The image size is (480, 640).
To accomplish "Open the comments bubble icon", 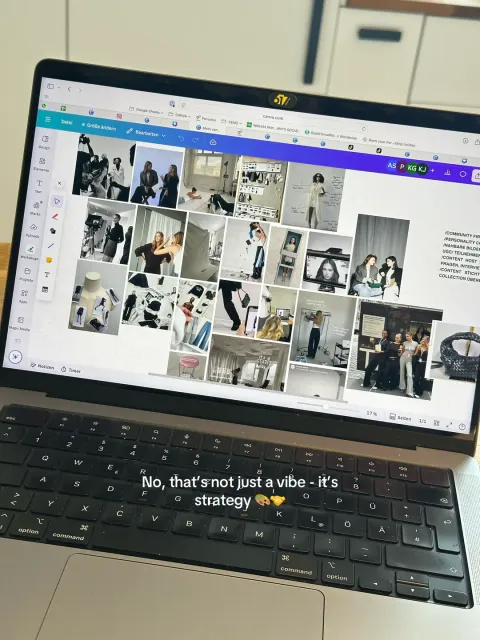I will (x=463, y=174).
